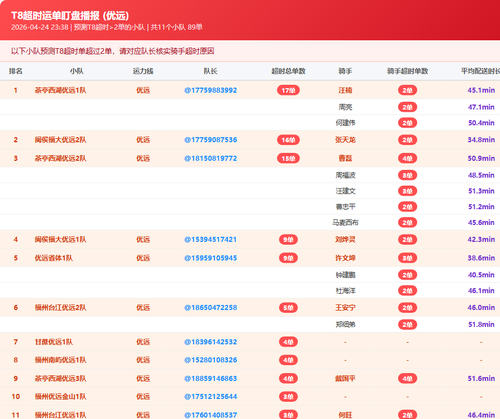Select team 茶亭西湖优选1队
Viewport: 500px width, 419px height.
(60, 90)
